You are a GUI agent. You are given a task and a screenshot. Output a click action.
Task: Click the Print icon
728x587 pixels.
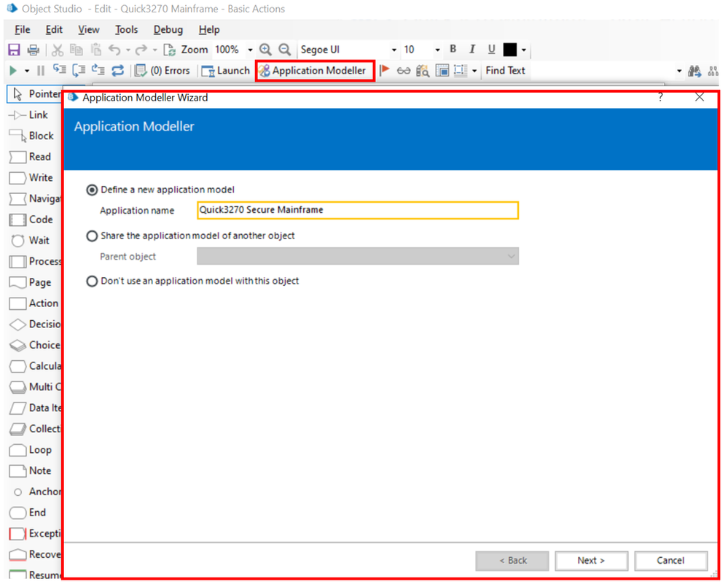click(x=34, y=50)
